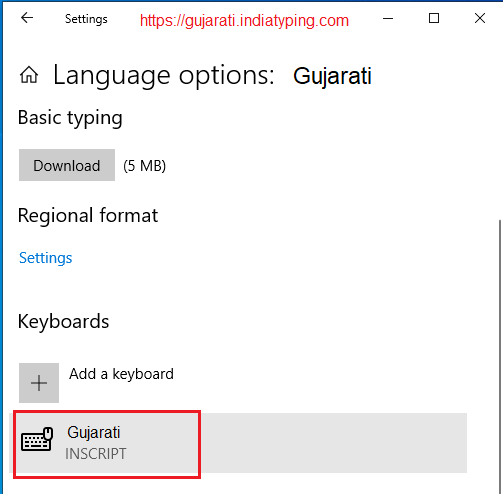The height and width of the screenshot is (494, 503).
Task: Click the Regional format section heading
Action: 88,215
